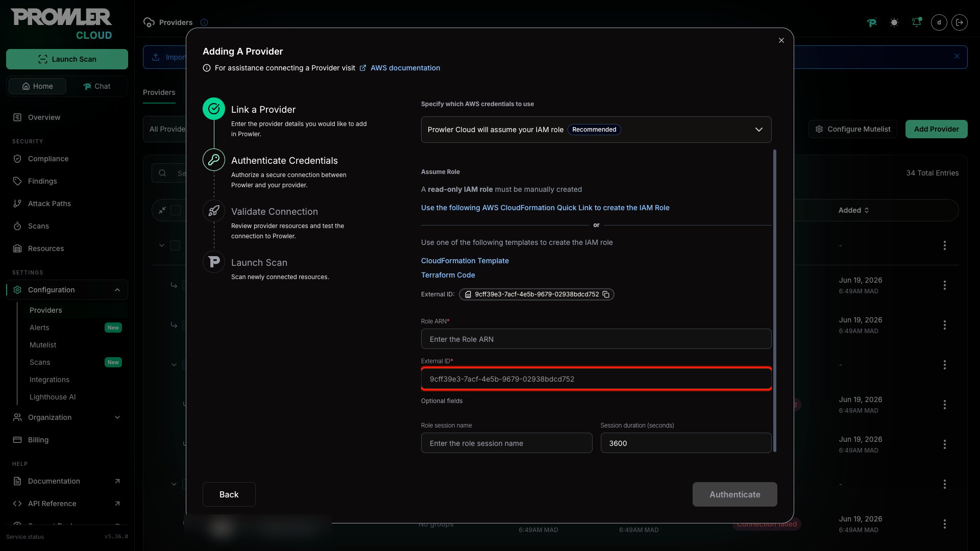Open the notifications bell

click(917, 22)
